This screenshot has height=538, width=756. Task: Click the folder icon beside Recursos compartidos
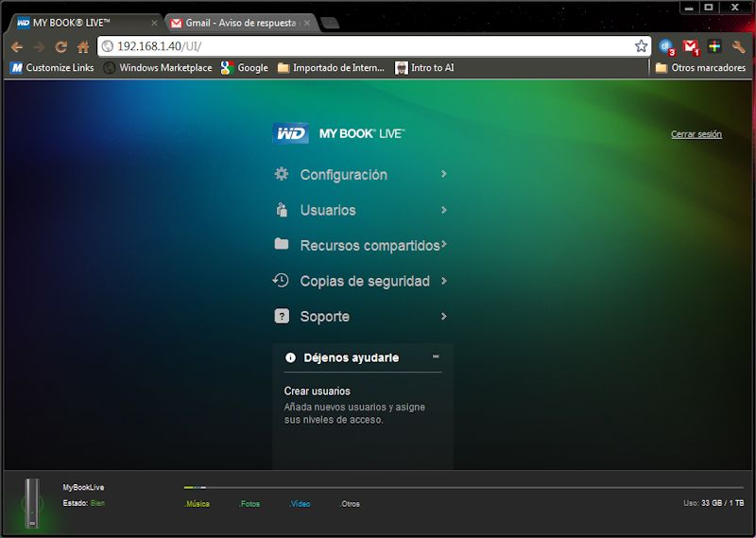282,244
